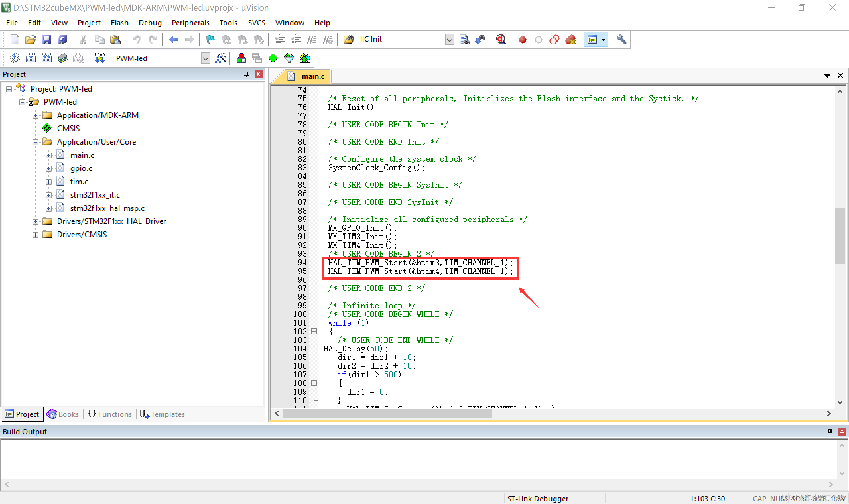This screenshot has width=849, height=504.
Task: Insert a bookmark with the flag icon
Action: tap(210, 40)
